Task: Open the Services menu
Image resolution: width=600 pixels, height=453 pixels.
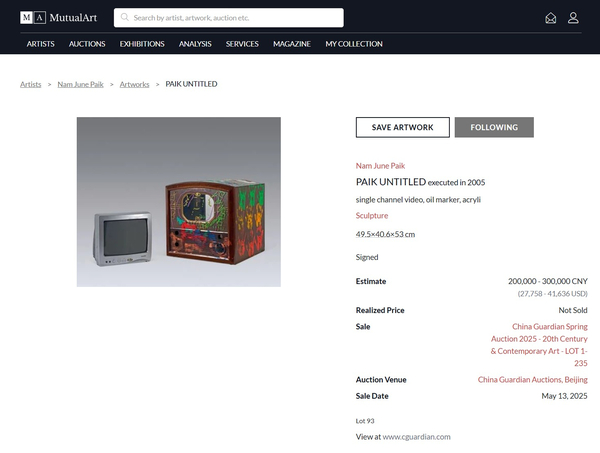Action: [x=242, y=44]
